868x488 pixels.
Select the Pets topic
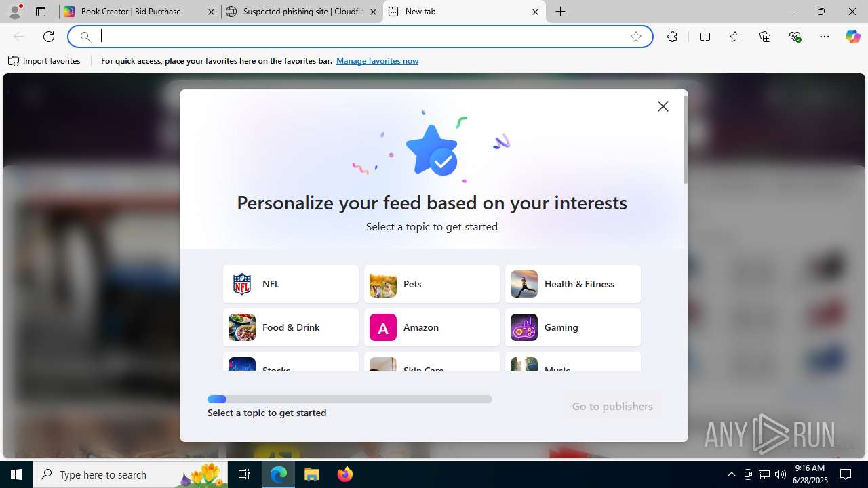tap(432, 284)
